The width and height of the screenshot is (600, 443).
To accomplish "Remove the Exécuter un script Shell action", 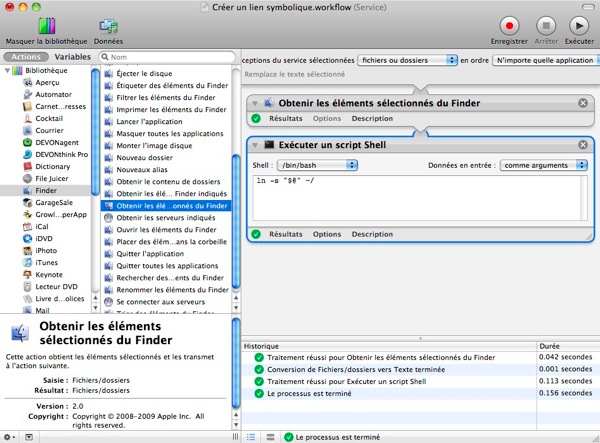I will click(x=583, y=145).
